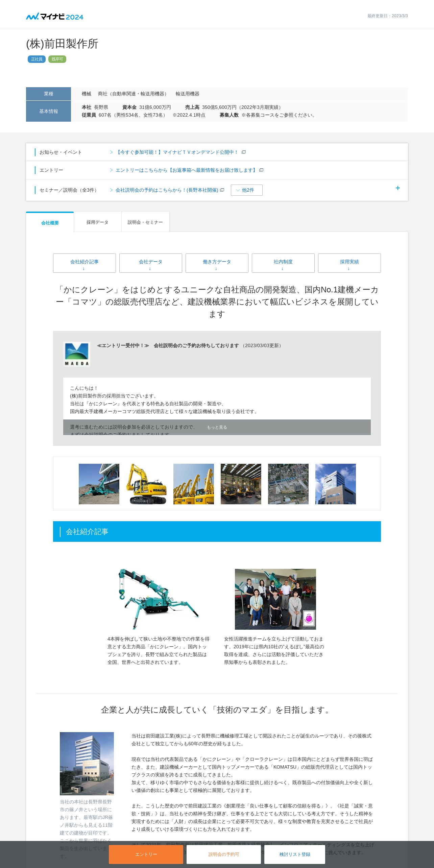The image size is (434, 868).
Task: Select the 会社概要 tab
Action: click(50, 222)
